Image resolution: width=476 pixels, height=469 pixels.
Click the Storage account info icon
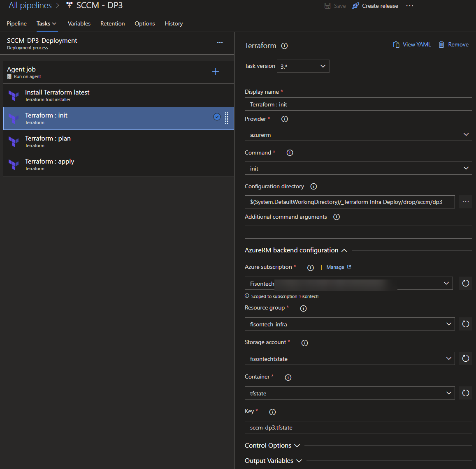tap(304, 343)
